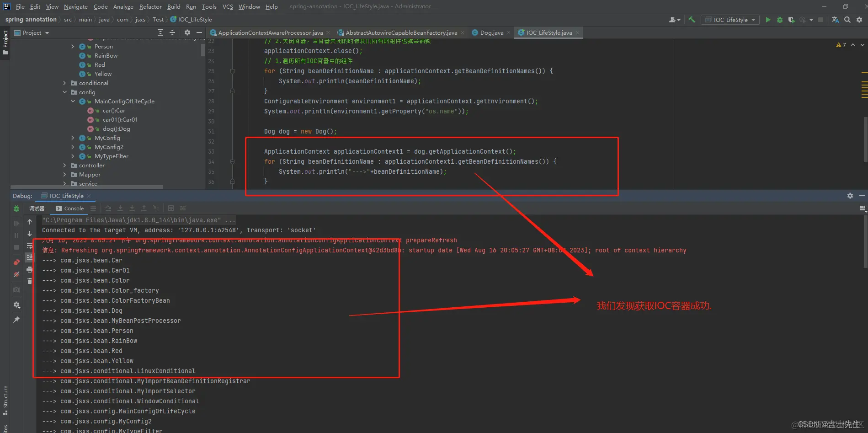Open debug panel settings gear on left strip
The image size is (868, 433).
(x=16, y=305)
